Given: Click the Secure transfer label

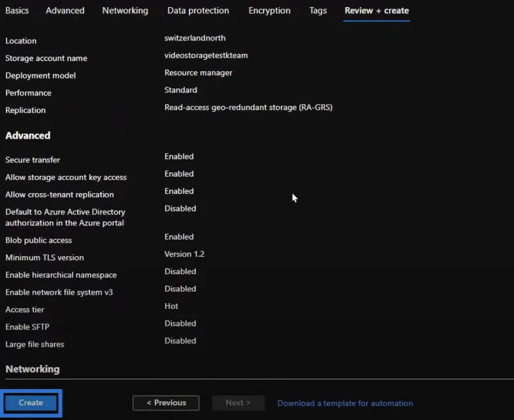Looking at the screenshot, I should 33,160.
